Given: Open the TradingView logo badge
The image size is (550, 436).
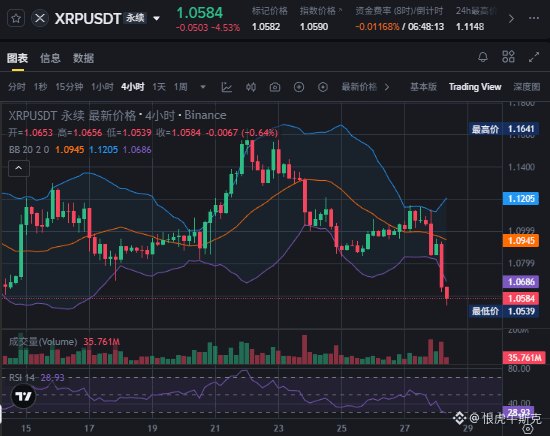Looking at the screenshot, I should (24, 396).
